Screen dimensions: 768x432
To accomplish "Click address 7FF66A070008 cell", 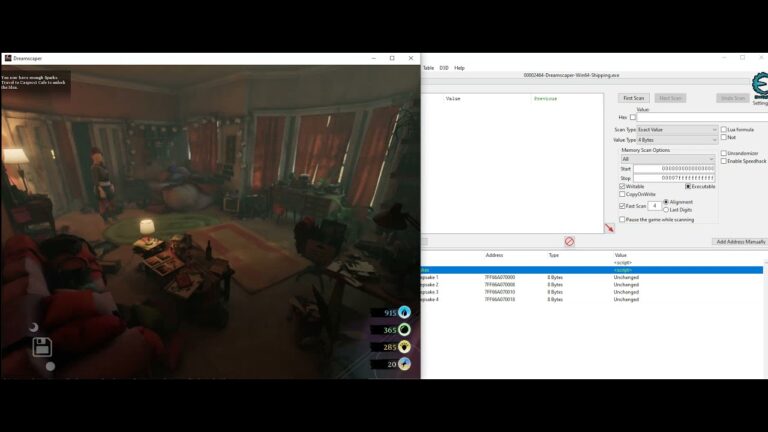I will coord(500,285).
